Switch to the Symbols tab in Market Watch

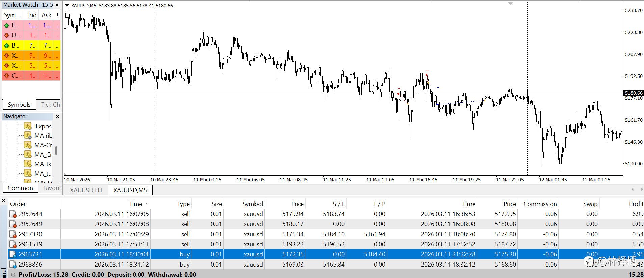tap(19, 105)
